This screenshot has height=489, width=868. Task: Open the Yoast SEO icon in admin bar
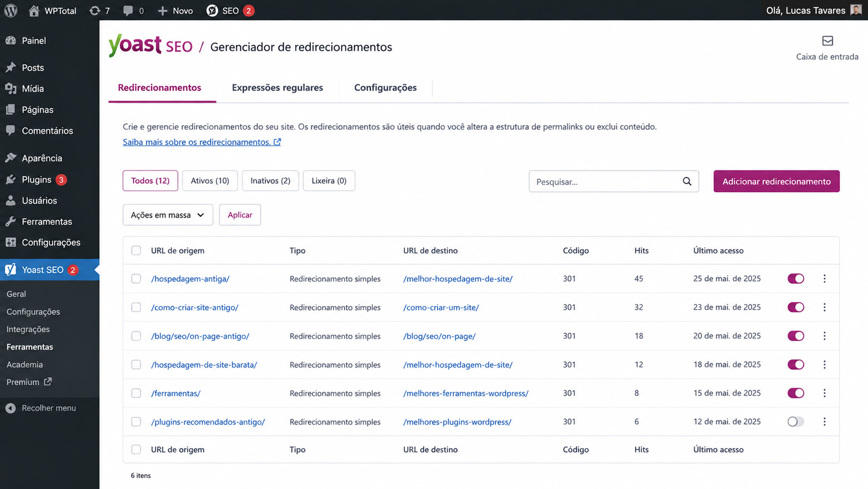(212, 10)
